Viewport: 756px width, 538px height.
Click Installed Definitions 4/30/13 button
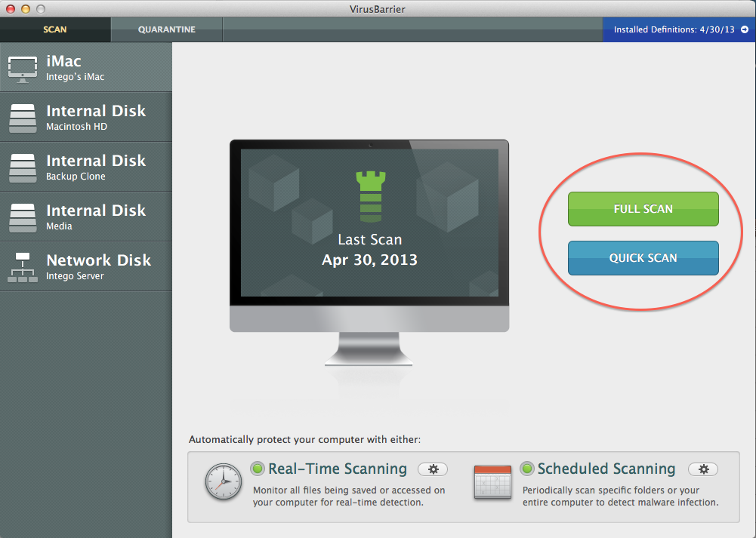pos(679,29)
